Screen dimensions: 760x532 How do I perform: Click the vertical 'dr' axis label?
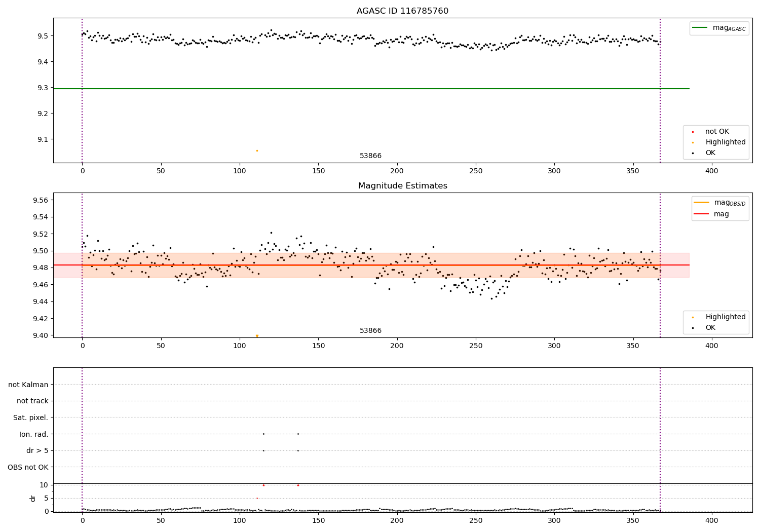click(33, 498)
